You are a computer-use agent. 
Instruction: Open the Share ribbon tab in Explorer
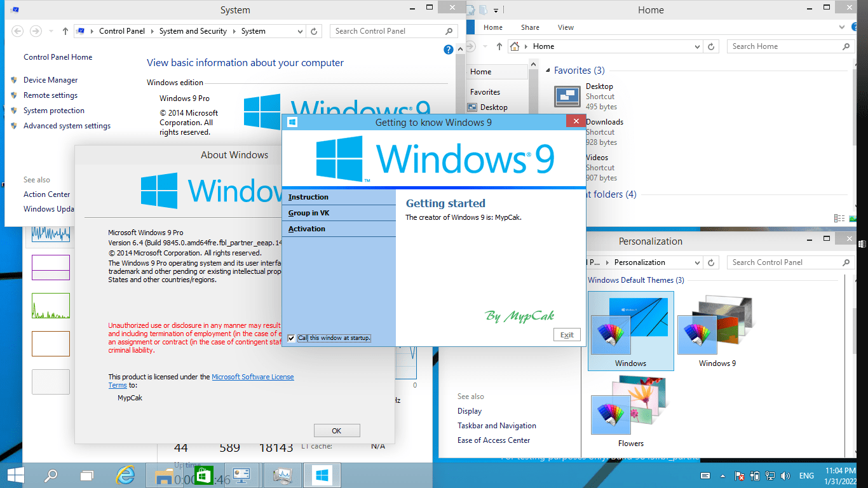tap(530, 27)
